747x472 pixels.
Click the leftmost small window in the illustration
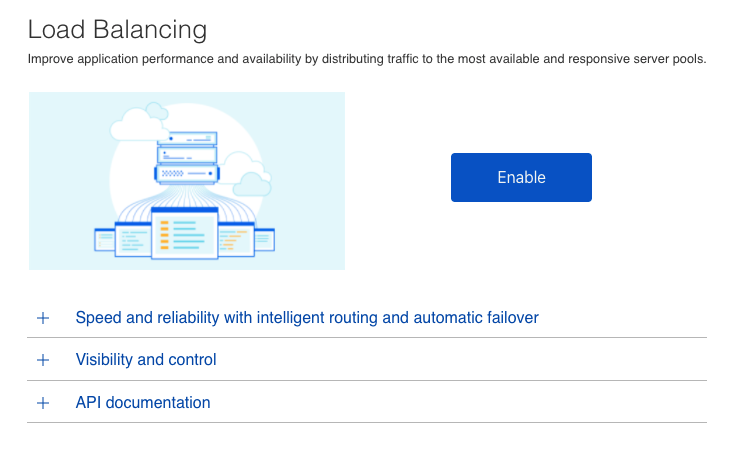[x=105, y=240]
